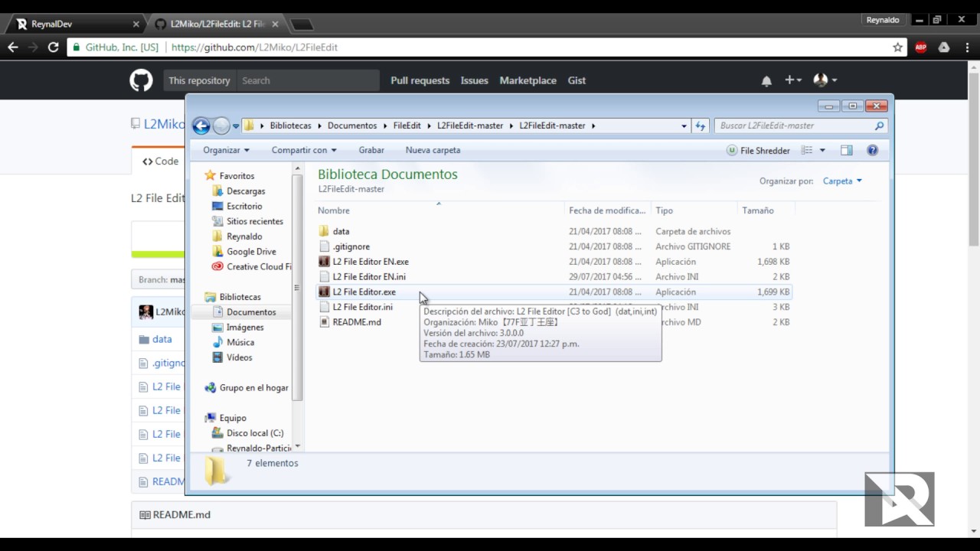980x551 pixels.
Task: Select L2 File Editor EN.exe icon
Action: [324, 262]
